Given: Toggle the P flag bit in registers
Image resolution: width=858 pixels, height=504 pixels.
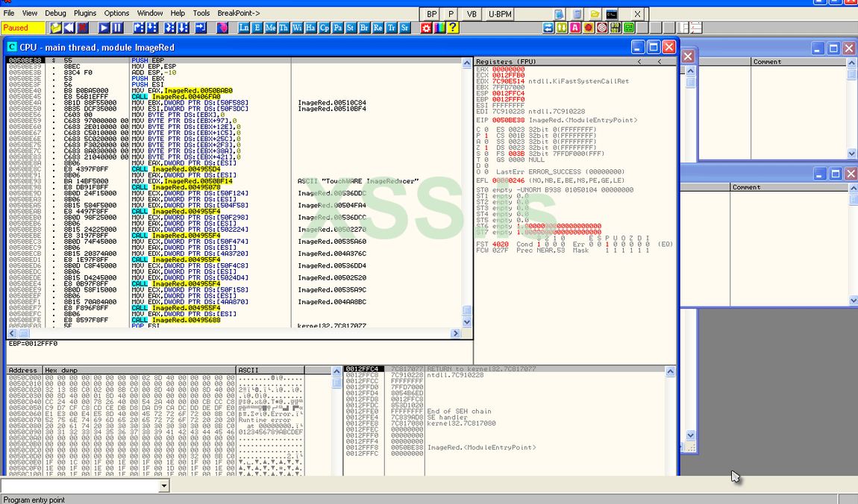Looking at the screenshot, I should coord(486,136).
